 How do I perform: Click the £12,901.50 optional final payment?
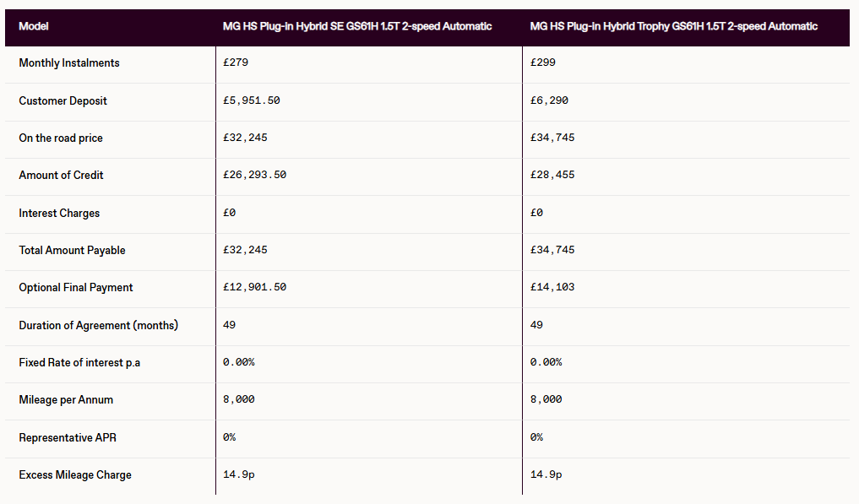(x=254, y=287)
